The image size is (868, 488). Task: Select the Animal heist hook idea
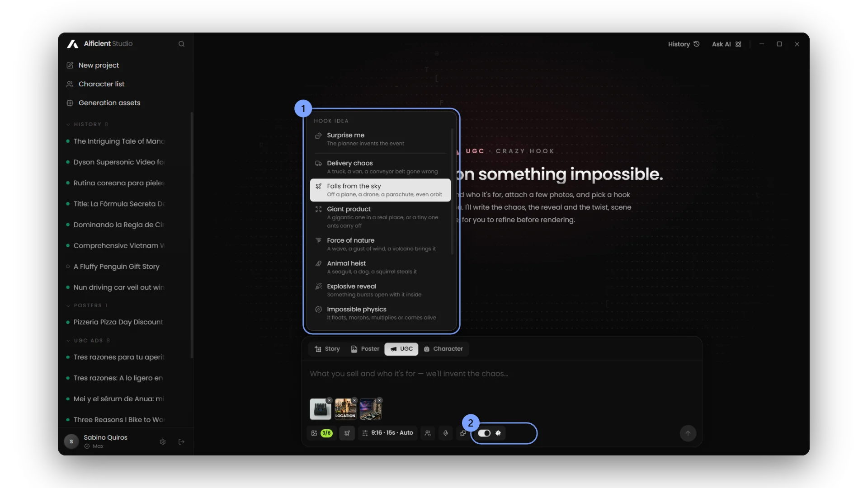tap(380, 267)
